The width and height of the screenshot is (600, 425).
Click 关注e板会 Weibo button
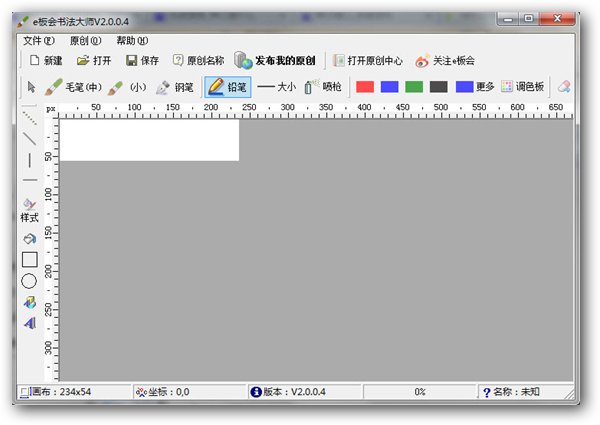[445, 60]
